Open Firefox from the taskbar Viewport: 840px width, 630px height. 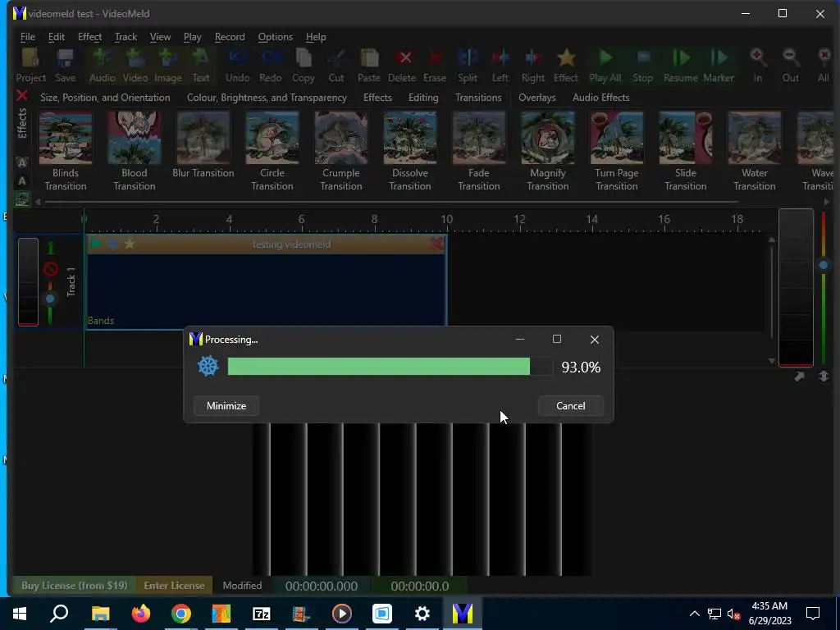[141, 614]
